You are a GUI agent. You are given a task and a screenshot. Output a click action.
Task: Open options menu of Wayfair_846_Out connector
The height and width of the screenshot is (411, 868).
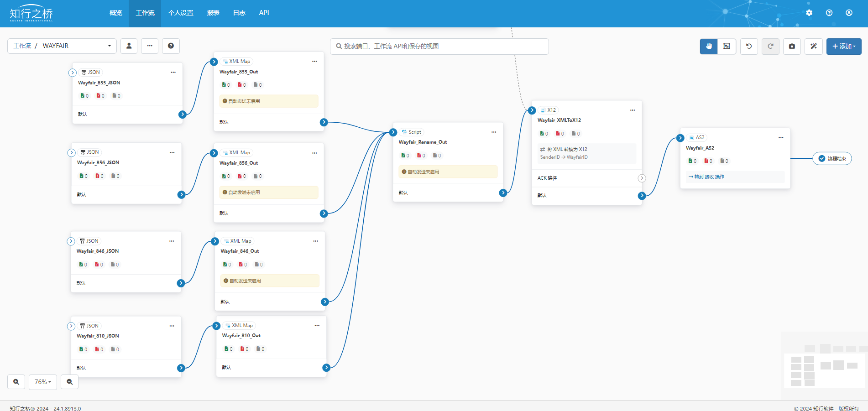click(x=315, y=241)
